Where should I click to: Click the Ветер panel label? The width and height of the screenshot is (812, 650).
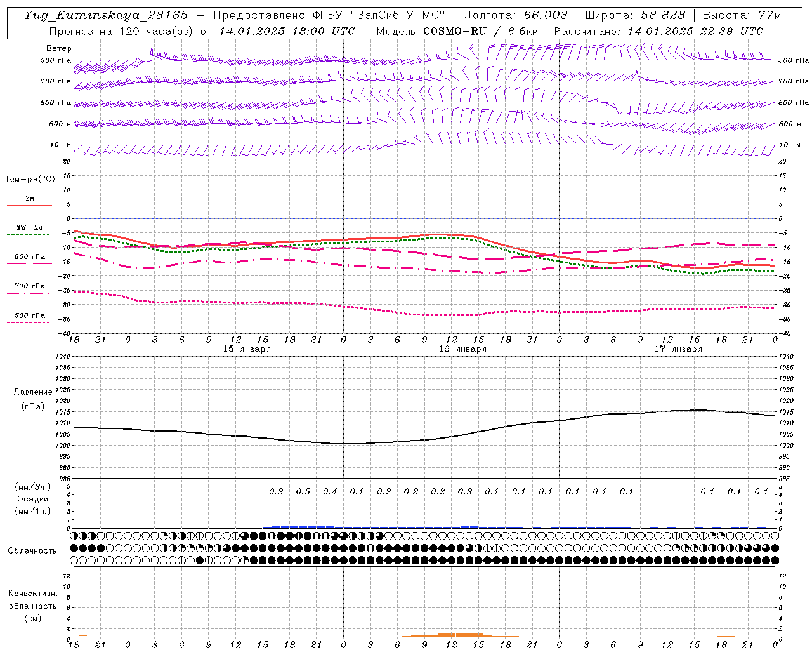59,48
